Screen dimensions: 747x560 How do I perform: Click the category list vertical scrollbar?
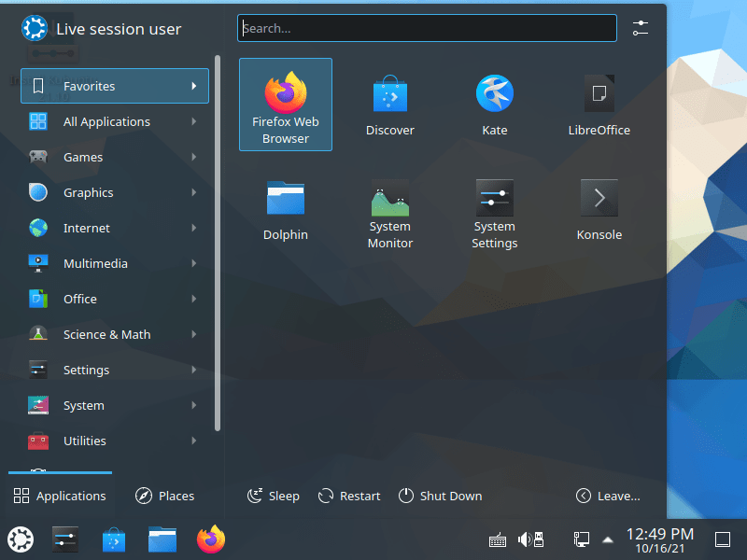(218, 243)
